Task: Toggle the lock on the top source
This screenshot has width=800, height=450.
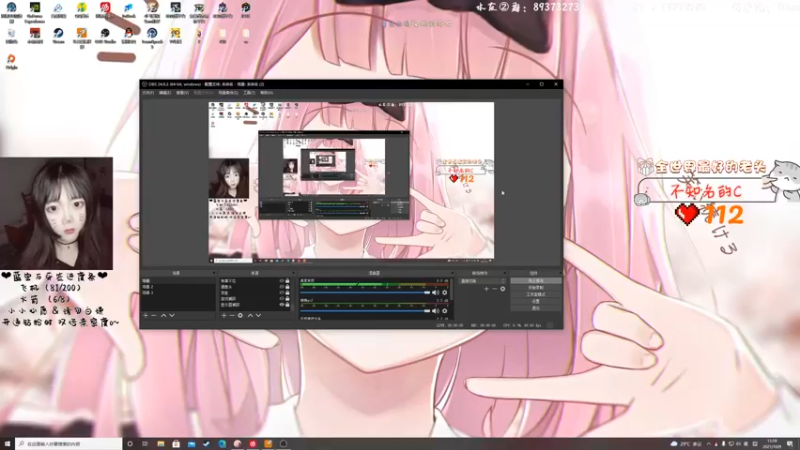Action: point(287,281)
